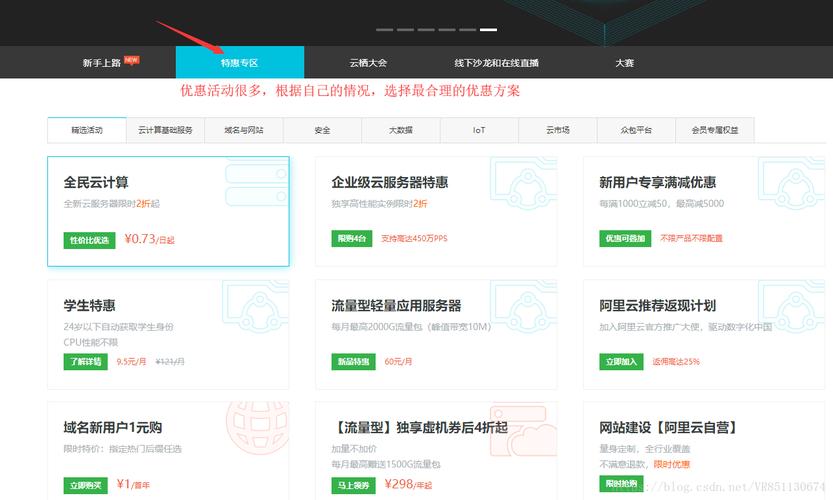Click the ¥0.73/日起 price text
Image resolution: width=833 pixels, height=500 pixels.
(149, 239)
